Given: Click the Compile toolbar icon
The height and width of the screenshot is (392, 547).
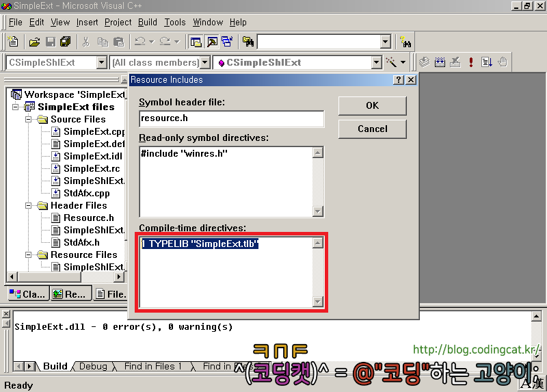Looking at the screenshot, I should tap(424, 62).
